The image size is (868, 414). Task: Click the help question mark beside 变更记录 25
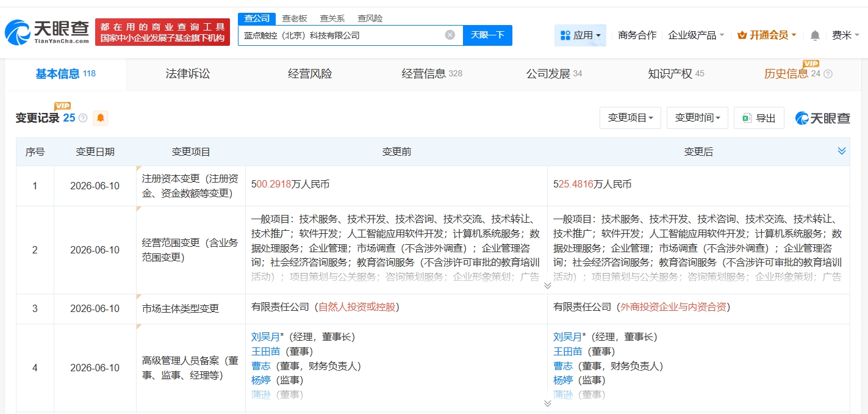point(83,118)
